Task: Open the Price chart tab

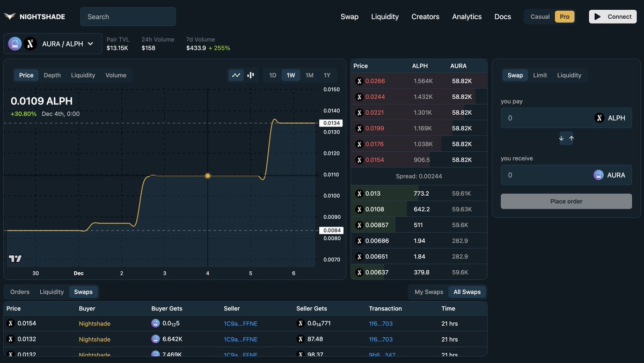Action: point(26,75)
